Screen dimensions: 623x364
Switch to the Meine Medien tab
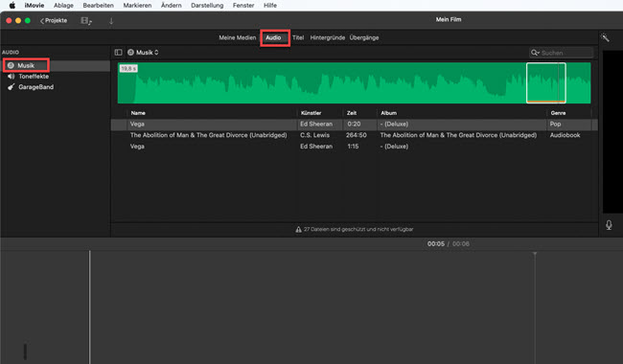[237, 37]
